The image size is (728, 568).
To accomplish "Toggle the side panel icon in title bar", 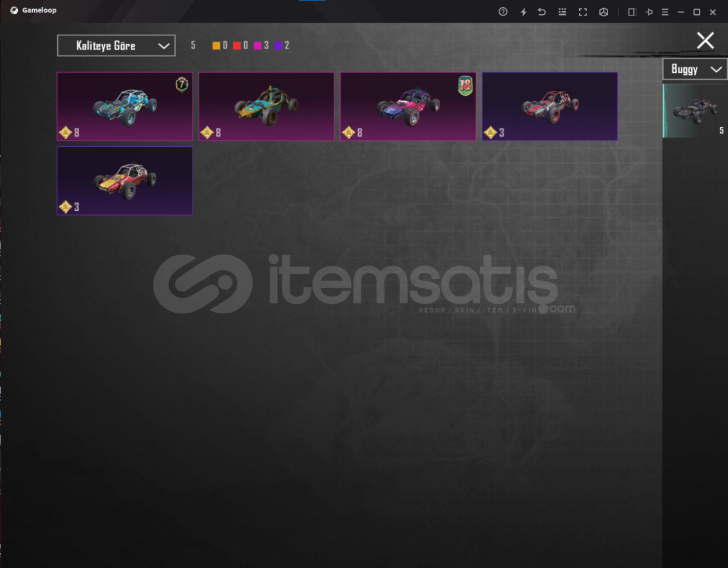I will coord(632,12).
